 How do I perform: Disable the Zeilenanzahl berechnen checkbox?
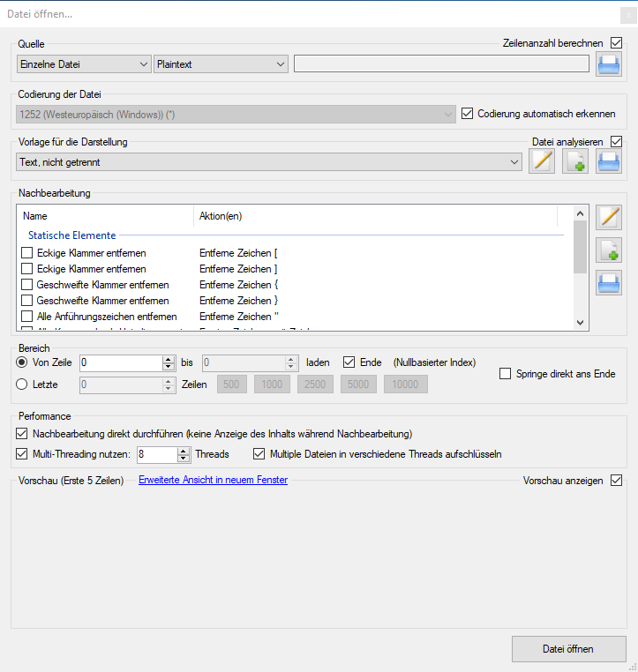[x=616, y=42]
